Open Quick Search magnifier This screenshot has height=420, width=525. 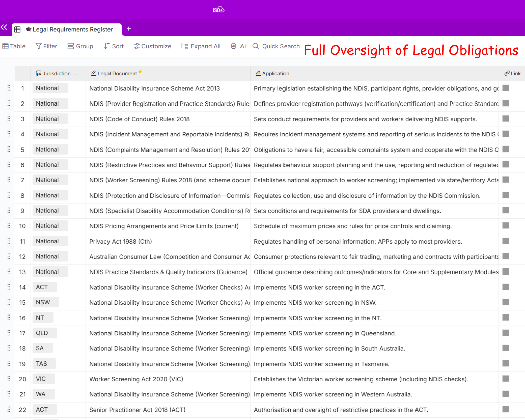pyautogui.click(x=256, y=46)
